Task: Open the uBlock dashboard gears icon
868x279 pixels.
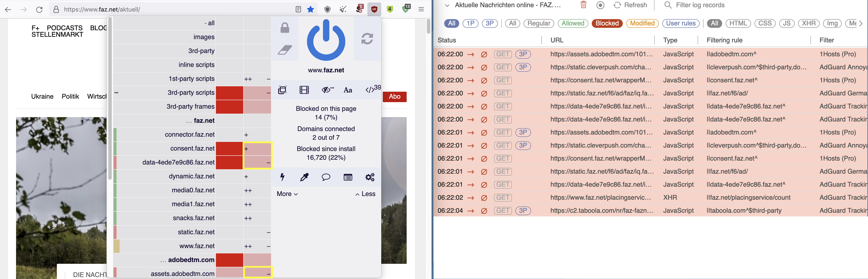Action: [370, 177]
